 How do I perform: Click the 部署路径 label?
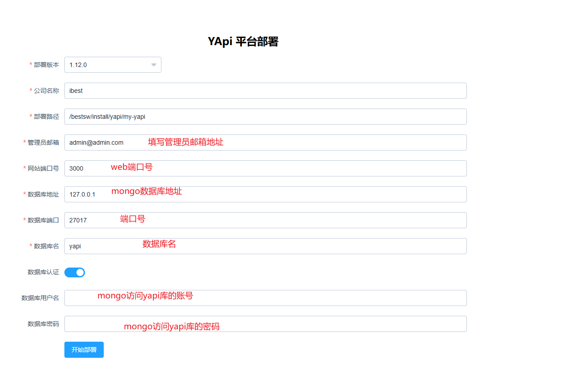[47, 117]
